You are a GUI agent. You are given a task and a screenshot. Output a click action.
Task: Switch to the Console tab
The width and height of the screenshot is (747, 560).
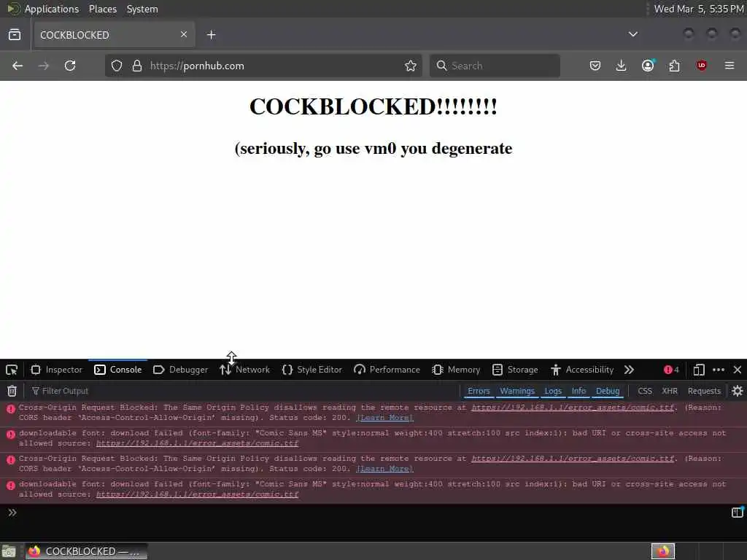(118, 370)
